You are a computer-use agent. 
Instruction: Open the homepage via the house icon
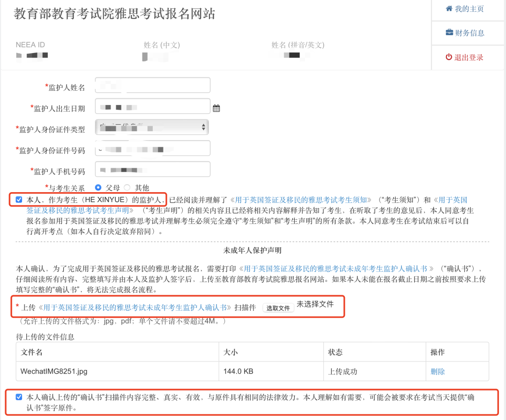coord(450,8)
